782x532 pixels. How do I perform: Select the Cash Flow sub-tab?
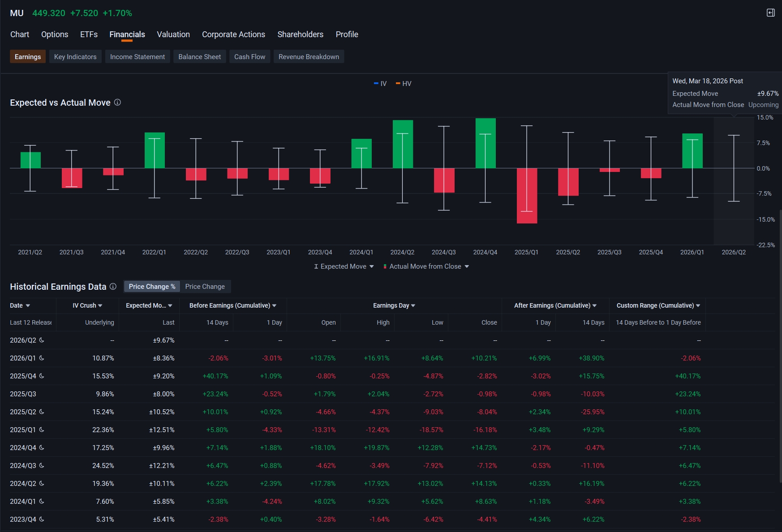[x=249, y=57]
